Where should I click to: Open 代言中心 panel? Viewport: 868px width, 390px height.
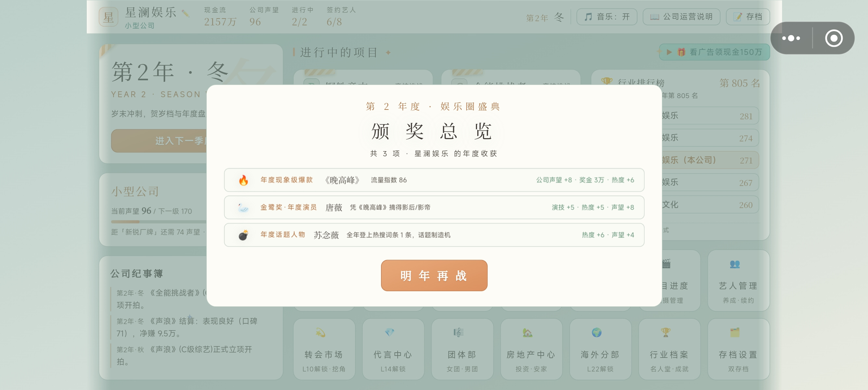click(393, 350)
